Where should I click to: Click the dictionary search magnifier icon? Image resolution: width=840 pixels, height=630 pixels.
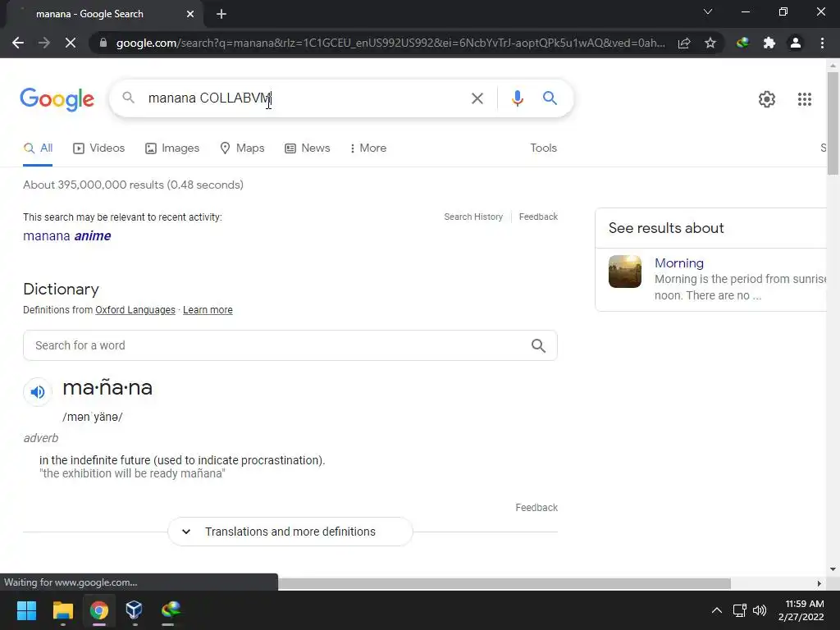tap(538, 345)
